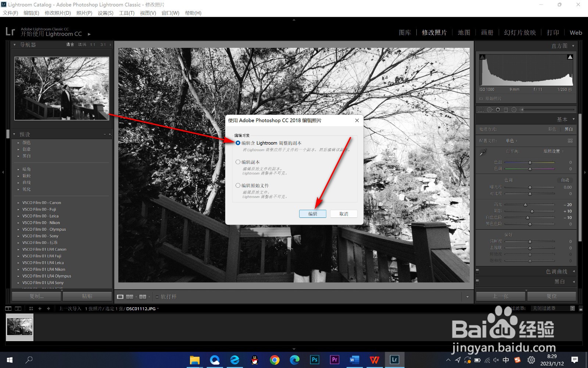
Task: Go back using filmstrip left arrow
Action: [x=40, y=309]
